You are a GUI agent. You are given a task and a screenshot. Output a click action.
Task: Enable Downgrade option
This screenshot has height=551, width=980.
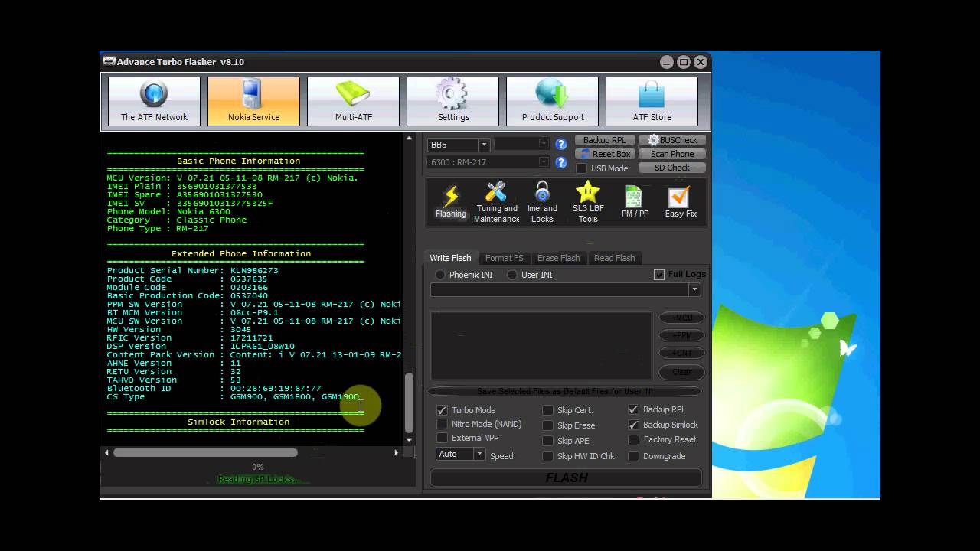(633, 456)
